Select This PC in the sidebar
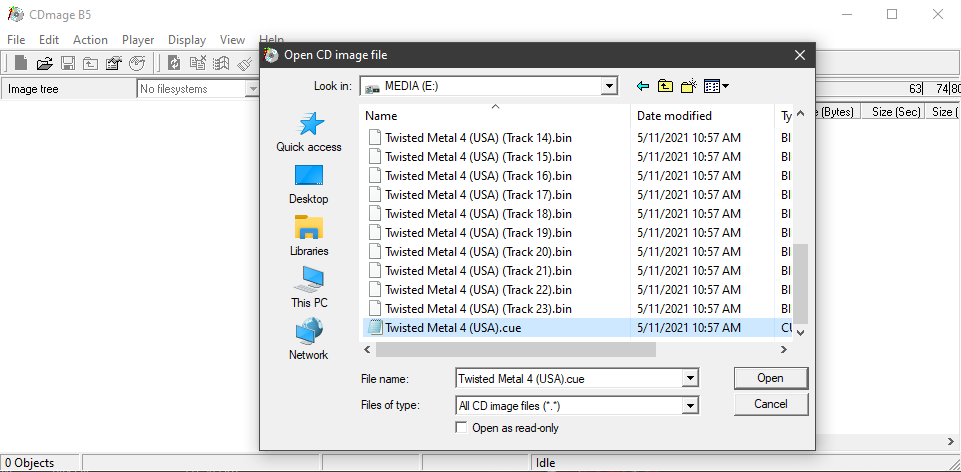The width and height of the screenshot is (961, 472). tap(309, 288)
